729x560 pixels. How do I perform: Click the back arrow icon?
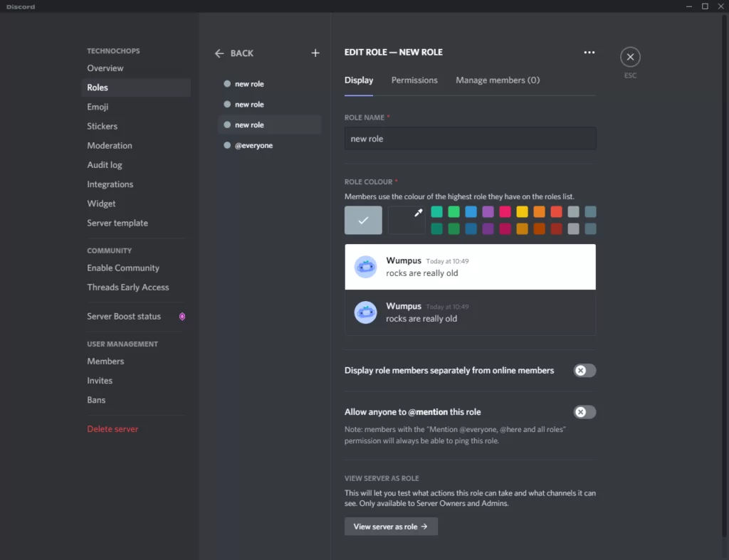point(219,53)
